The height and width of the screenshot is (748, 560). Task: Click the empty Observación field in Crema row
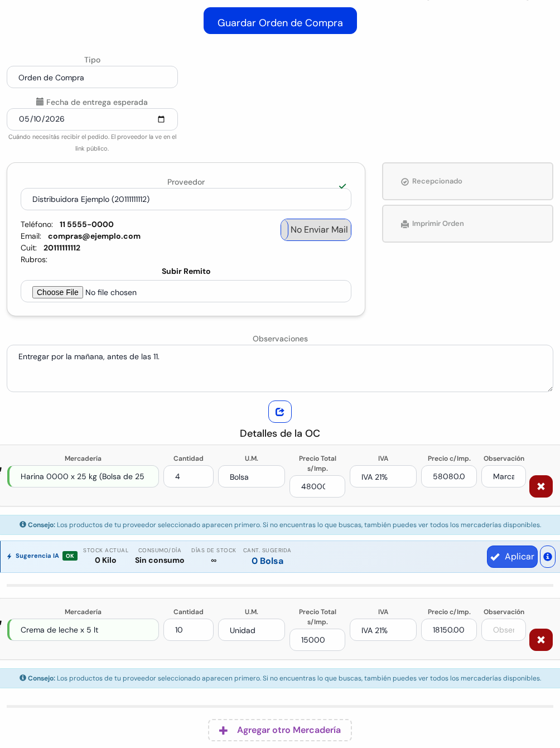point(504,630)
